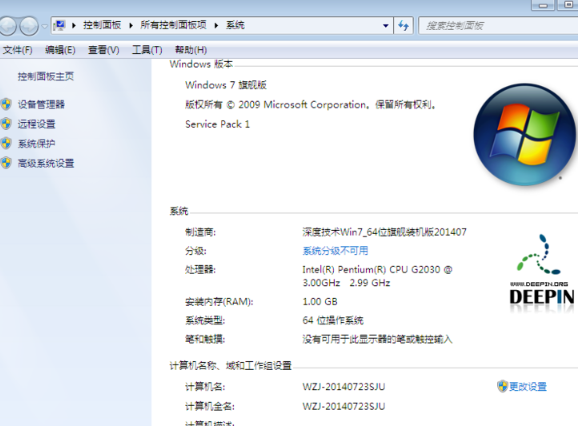Select the 系统 breadcrumb
Screen dimensions: 578x429
pos(235,25)
